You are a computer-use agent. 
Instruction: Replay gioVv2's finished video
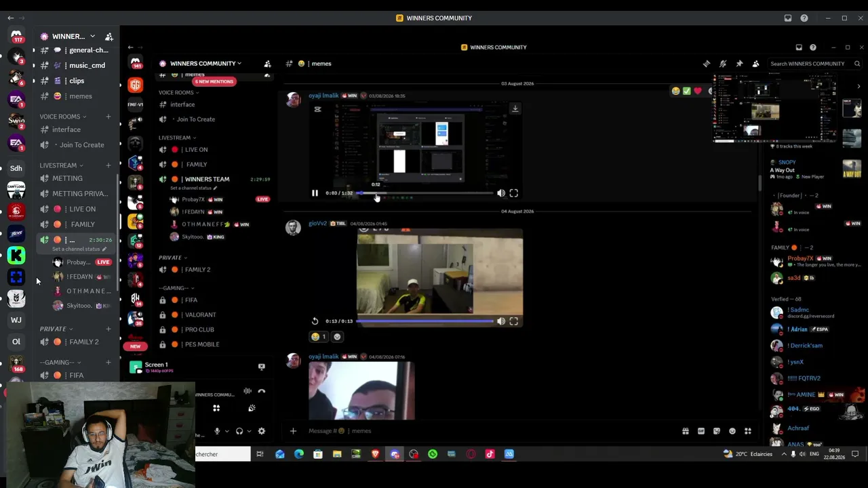pyautogui.click(x=315, y=321)
